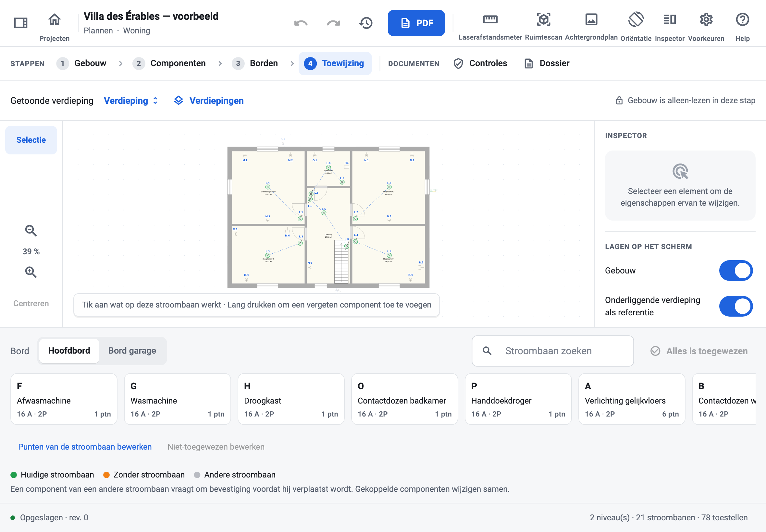Image resolution: width=766 pixels, height=532 pixels.
Task: Select the Hoofdbord board
Action: (x=69, y=351)
